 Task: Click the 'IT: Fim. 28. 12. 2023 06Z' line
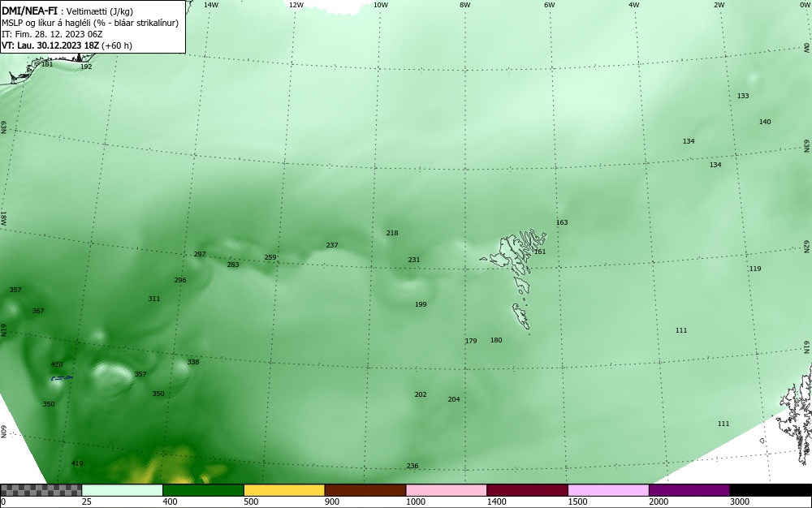[x=52, y=34]
